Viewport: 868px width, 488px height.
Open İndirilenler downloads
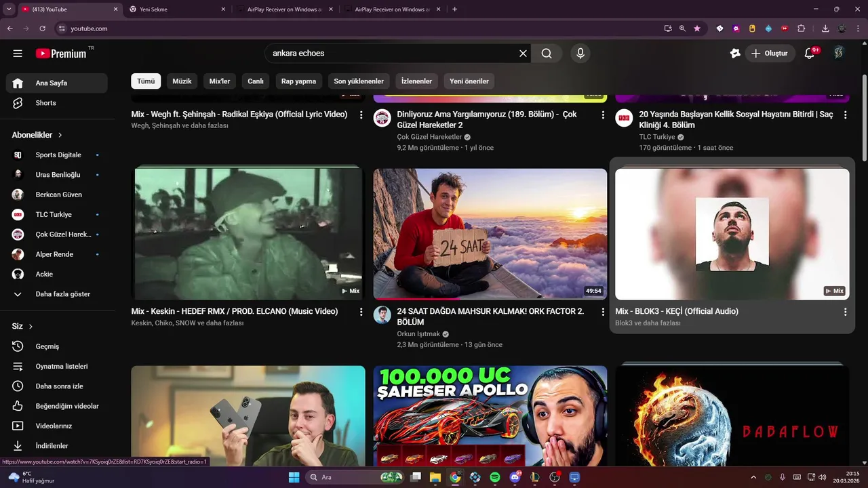57,446
